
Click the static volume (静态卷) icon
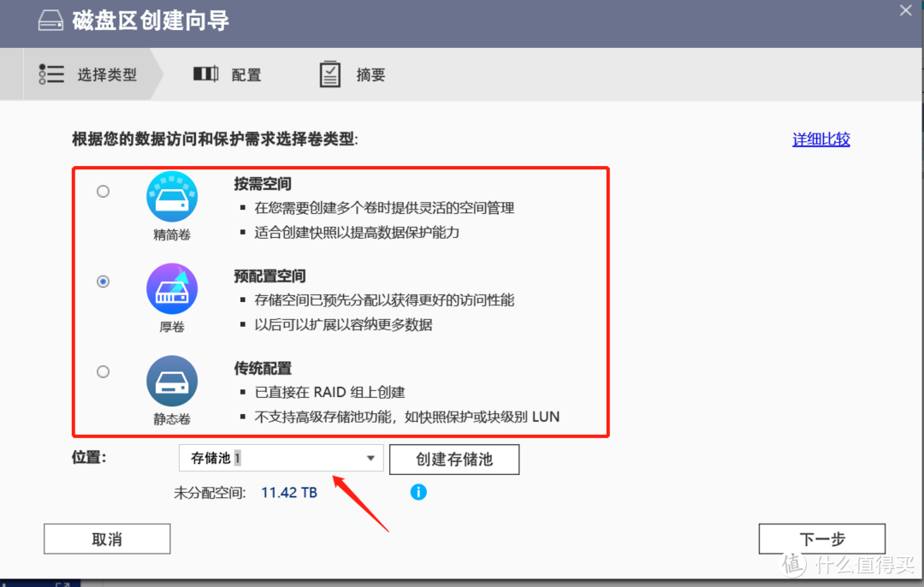172,382
